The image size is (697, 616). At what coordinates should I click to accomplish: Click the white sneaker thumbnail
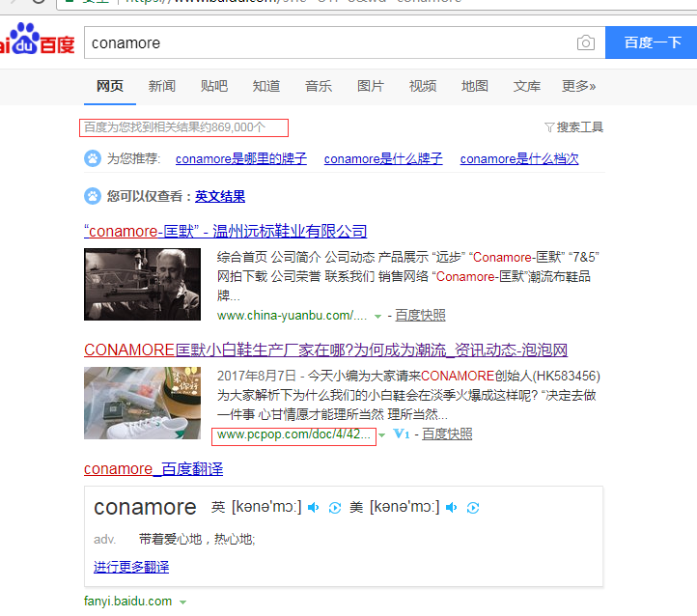click(142, 404)
